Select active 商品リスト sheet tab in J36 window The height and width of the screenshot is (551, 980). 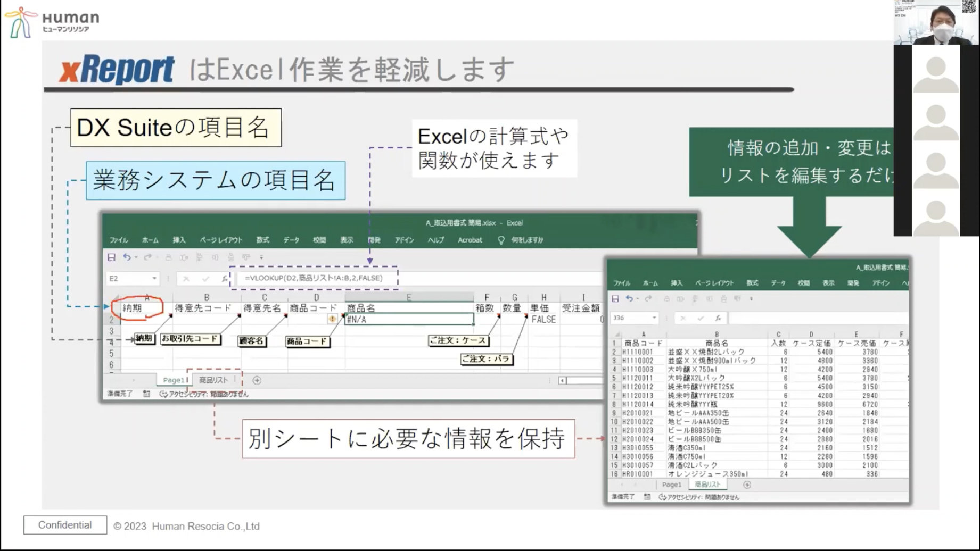click(707, 485)
